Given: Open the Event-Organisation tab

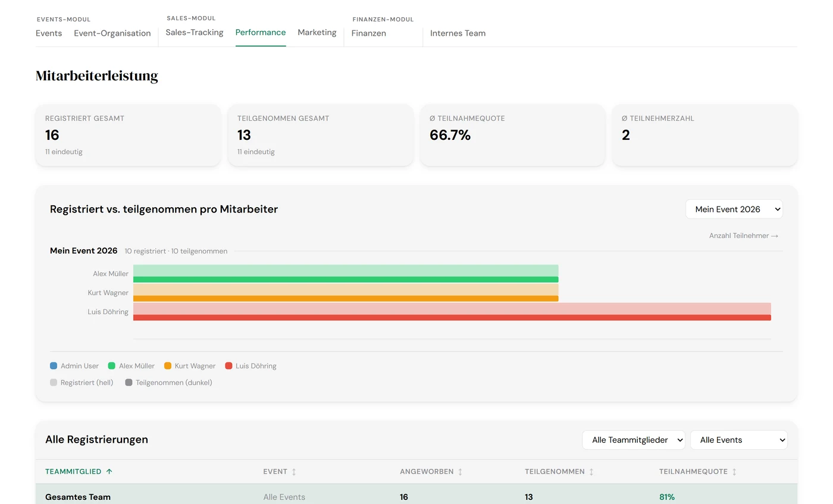Looking at the screenshot, I should (x=112, y=33).
